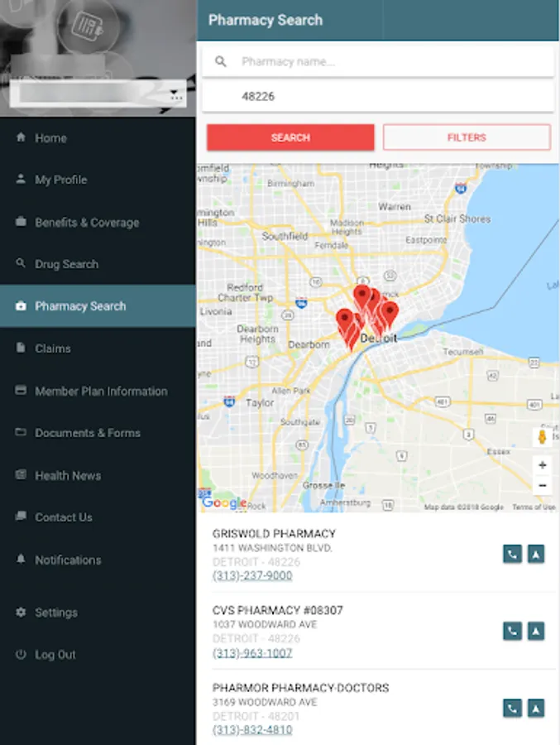Screen dimensions: 560x745
Task: Click the zip code field showing 48226
Action: coord(378,97)
